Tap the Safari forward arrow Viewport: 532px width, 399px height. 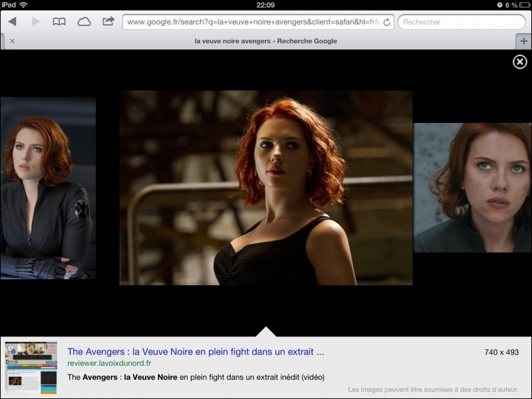pyautogui.click(x=36, y=22)
